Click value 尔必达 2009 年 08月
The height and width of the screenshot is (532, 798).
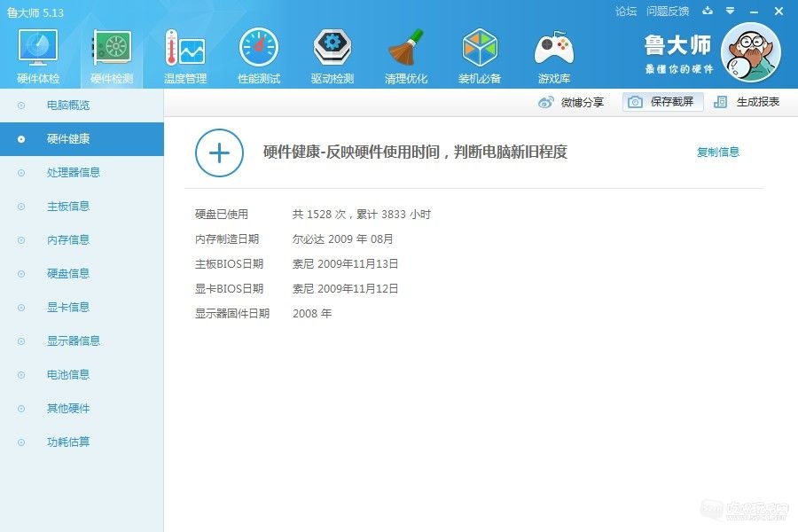(342, 239)
